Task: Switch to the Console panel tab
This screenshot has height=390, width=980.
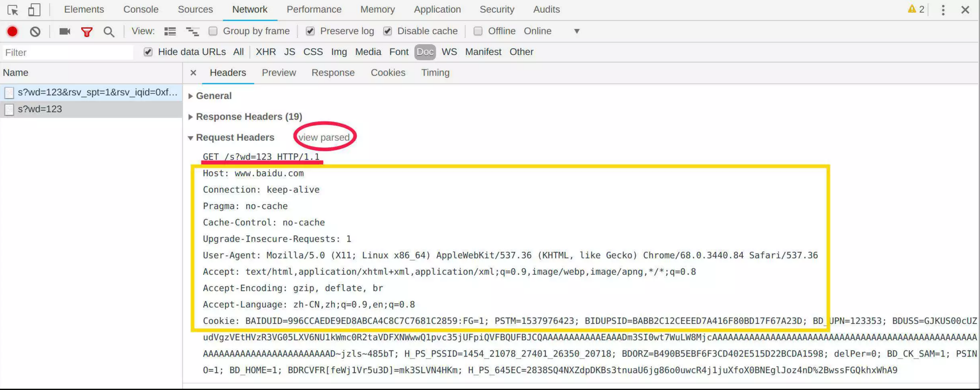Action: coord(140,9)
